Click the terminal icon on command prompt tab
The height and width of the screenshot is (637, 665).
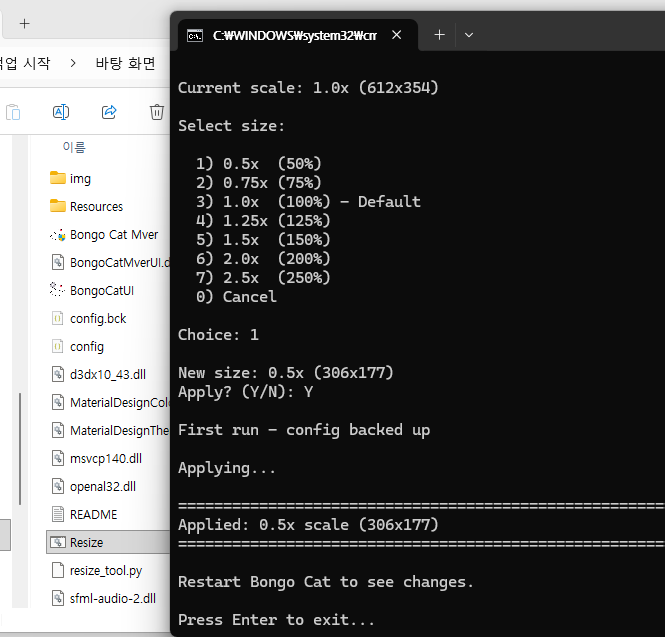(x=195, y=35)
